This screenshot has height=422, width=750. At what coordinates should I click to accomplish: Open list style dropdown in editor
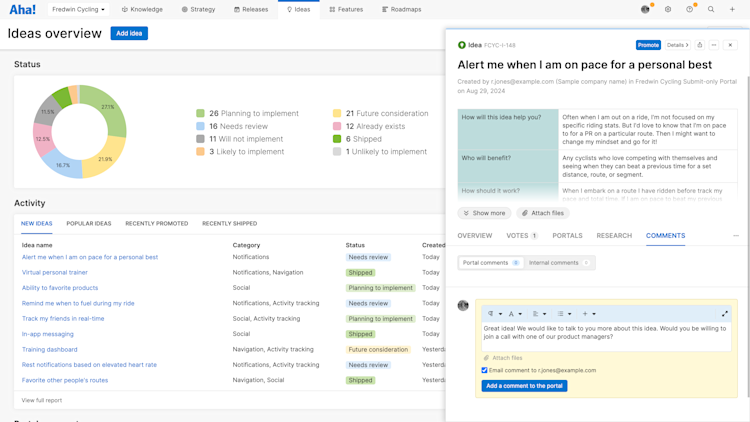(564, 314)
